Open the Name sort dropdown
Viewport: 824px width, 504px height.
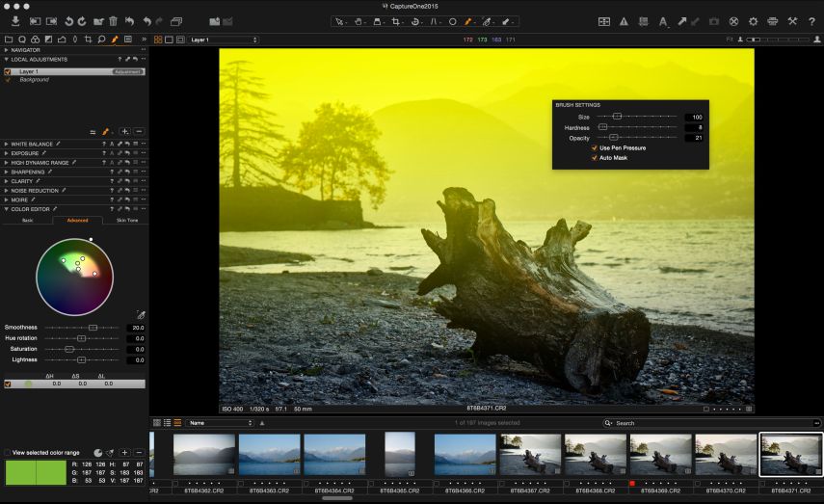click(x=220, y=423)
